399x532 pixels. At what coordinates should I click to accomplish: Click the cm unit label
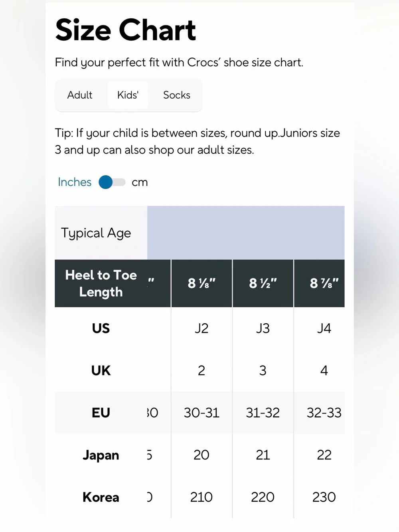click(x=140, y=182)
